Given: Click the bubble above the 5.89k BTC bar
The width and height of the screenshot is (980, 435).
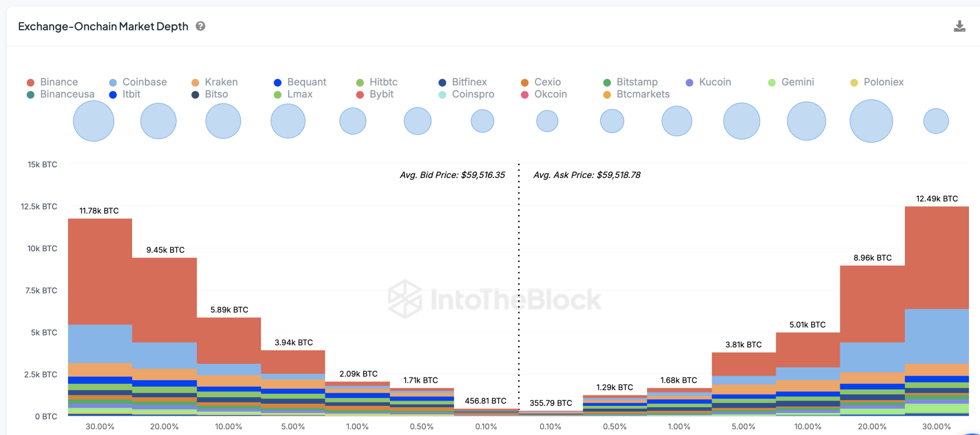Looking at the screenshot, I should point(223,121).
